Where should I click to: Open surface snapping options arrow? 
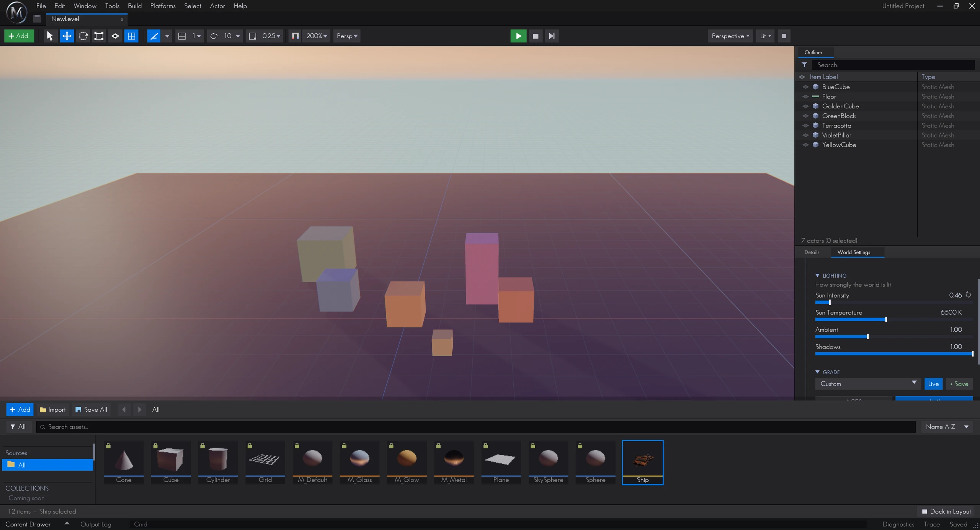tap(167, 36)
